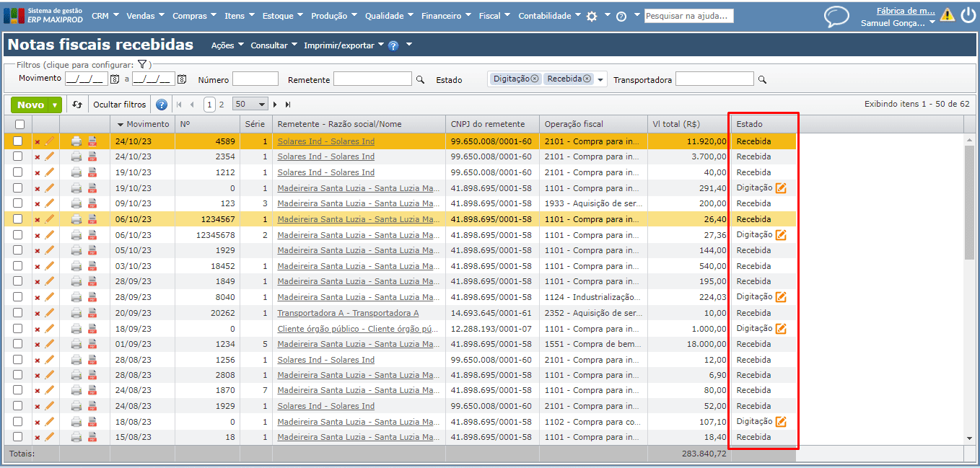Print invoice number 1849

76,281
